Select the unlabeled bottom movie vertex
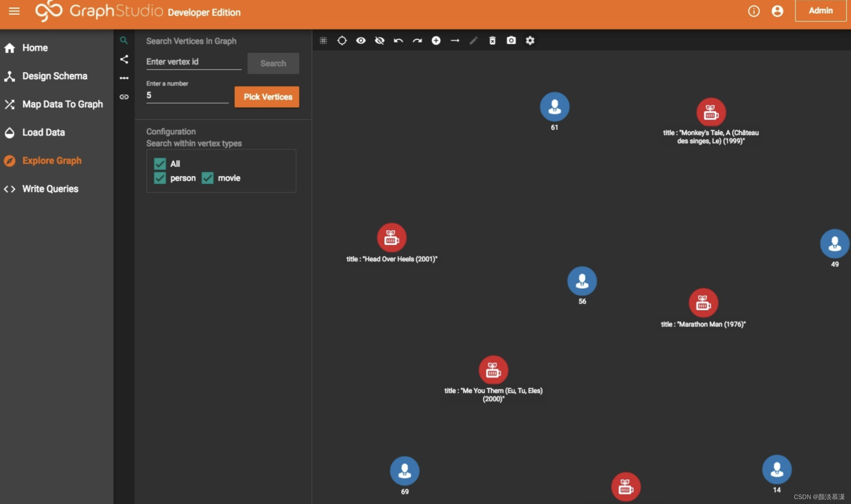Screen dimensions: 851x504 coord(626,487)
